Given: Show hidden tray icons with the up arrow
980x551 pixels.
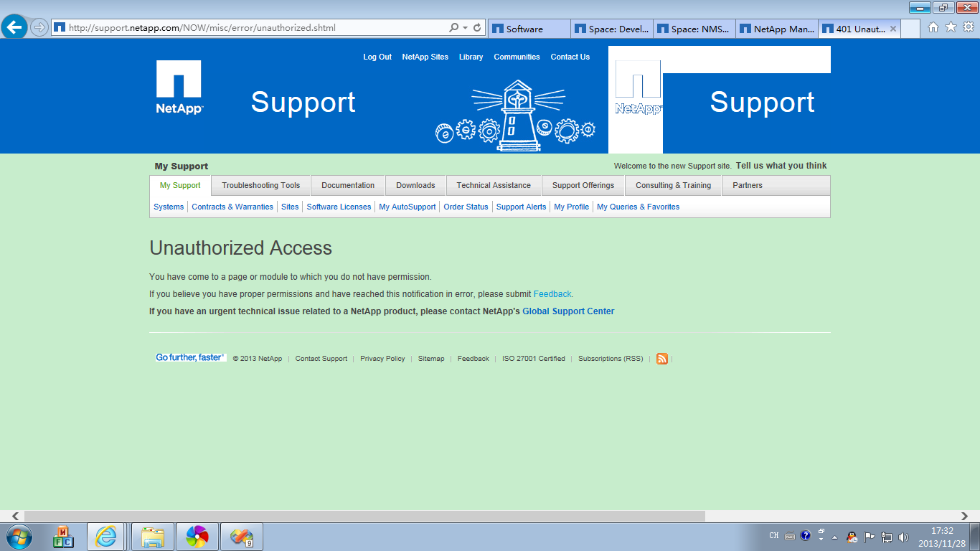Looking at the screenshot, I should click(834, 537).
